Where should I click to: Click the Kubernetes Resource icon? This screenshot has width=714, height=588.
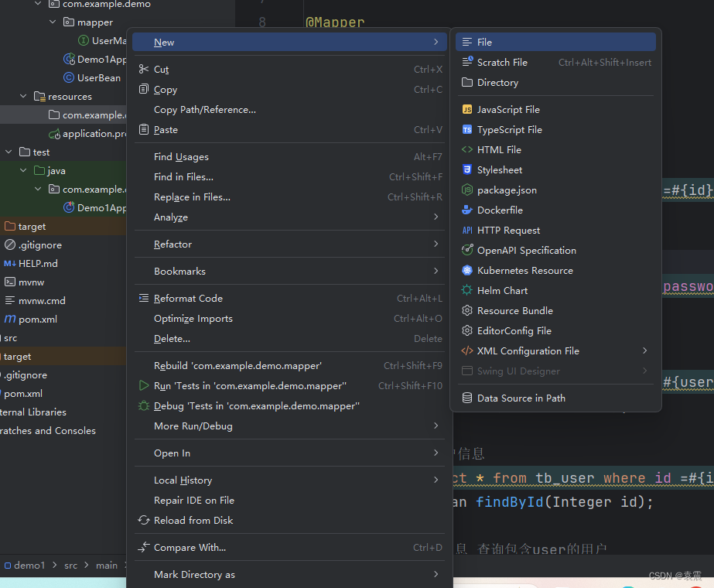466,270
